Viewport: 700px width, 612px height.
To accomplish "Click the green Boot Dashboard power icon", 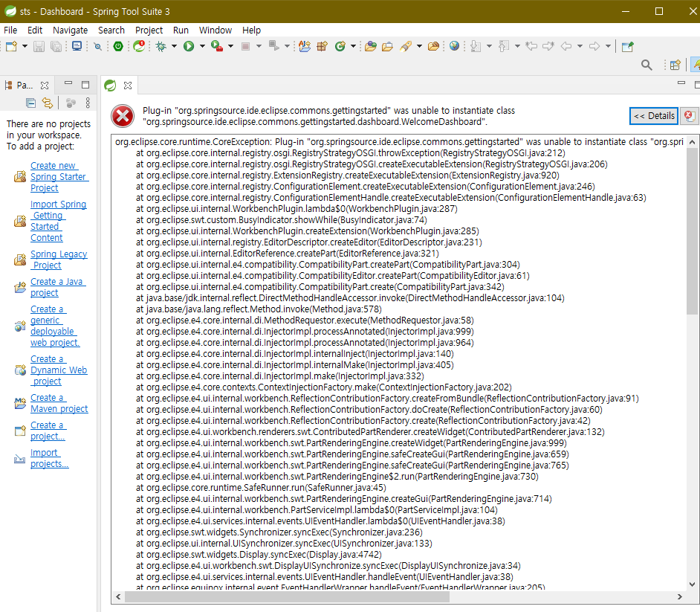I will pyautogui.click(x=118, y=46).
